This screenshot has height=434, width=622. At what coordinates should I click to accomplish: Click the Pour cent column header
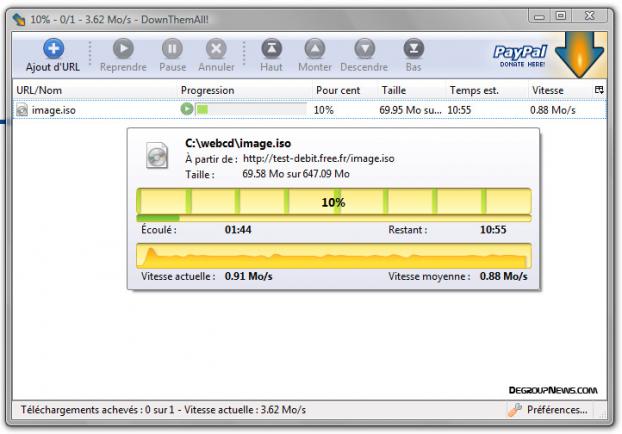click(x=337, y=90)
